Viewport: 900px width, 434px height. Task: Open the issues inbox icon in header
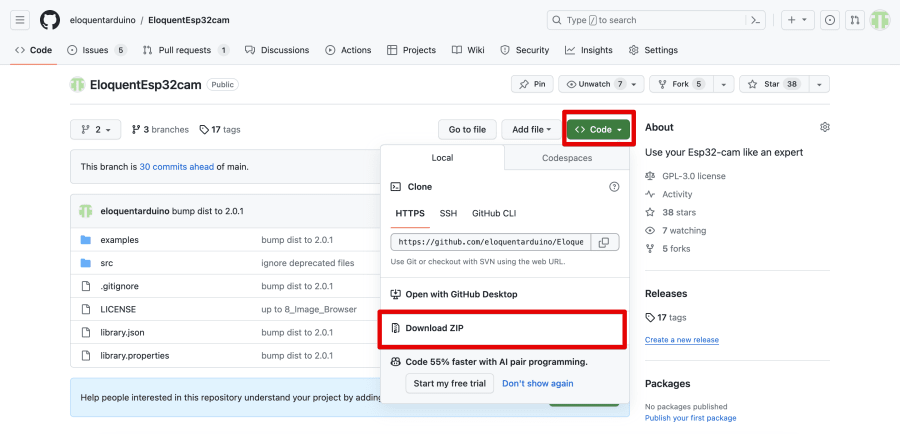point(830,20)
